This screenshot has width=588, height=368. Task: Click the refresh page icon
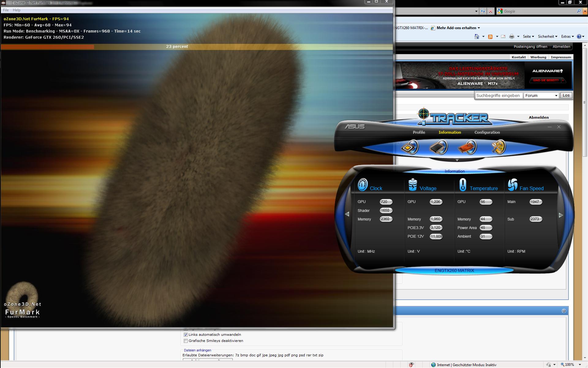pos(483,11)
